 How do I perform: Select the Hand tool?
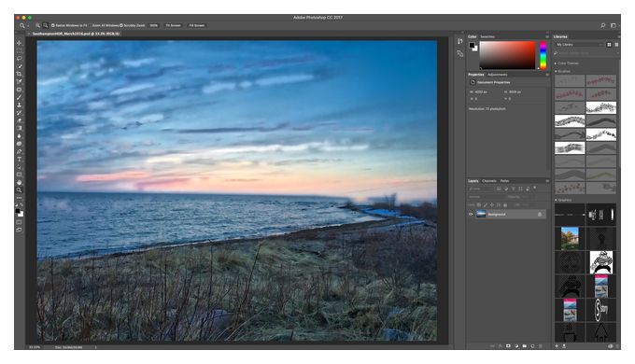[19, 182]
